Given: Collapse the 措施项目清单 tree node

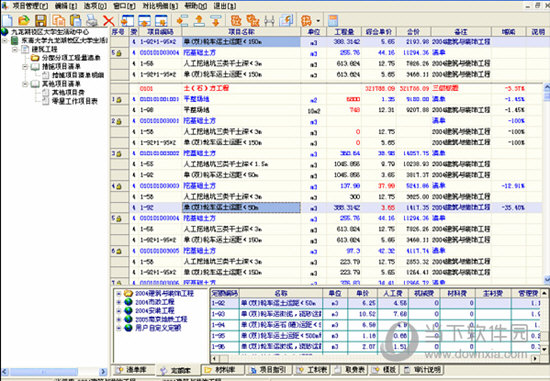Looking at the screenshot, I should click(25, 66).
